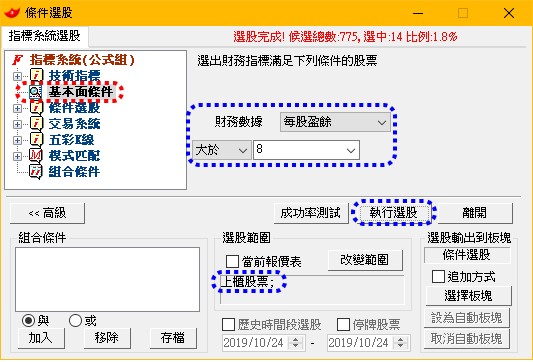Select 交易系統 label in the tree
The image size is (533, 362).
tap(74, 124)
